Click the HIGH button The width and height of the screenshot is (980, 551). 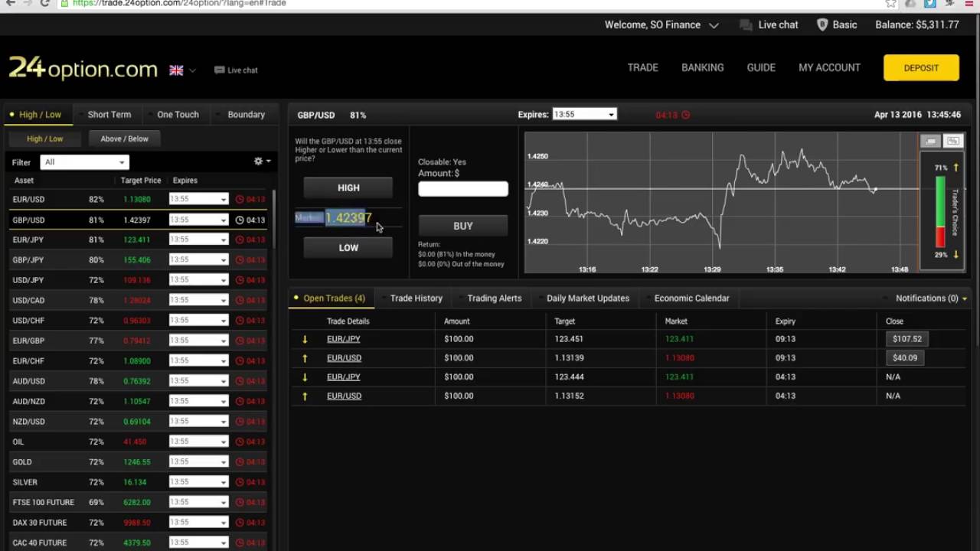[348, 187]
